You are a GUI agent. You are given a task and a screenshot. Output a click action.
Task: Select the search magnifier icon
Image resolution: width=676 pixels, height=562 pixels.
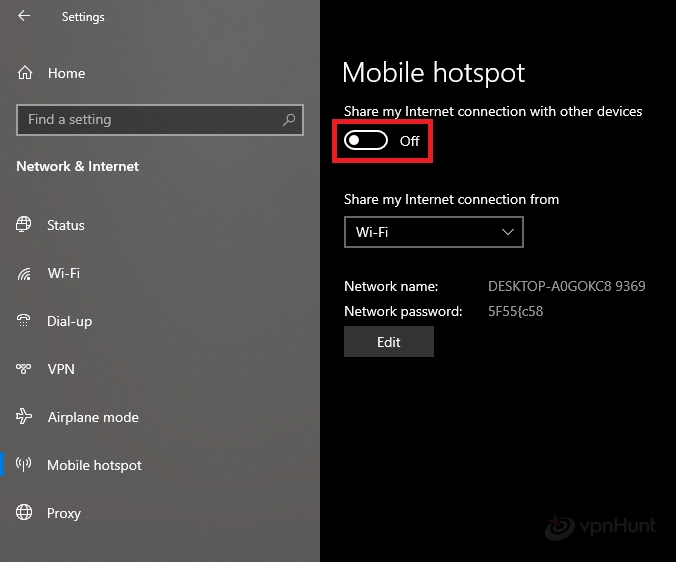tap(289, 119)
